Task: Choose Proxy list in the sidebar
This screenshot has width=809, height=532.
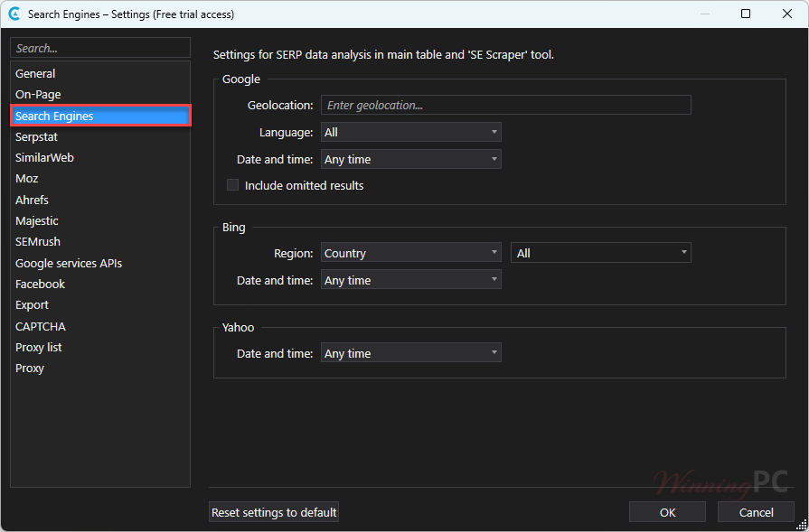Action: coord(39,348)
